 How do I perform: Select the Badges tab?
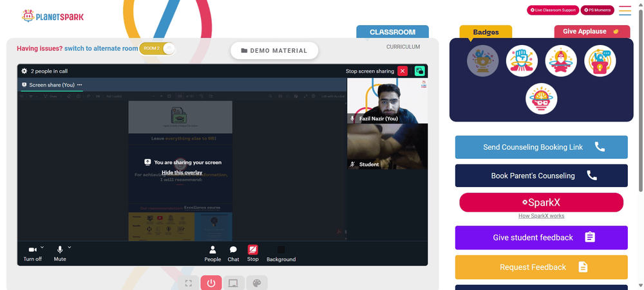(x=486, y=32)
